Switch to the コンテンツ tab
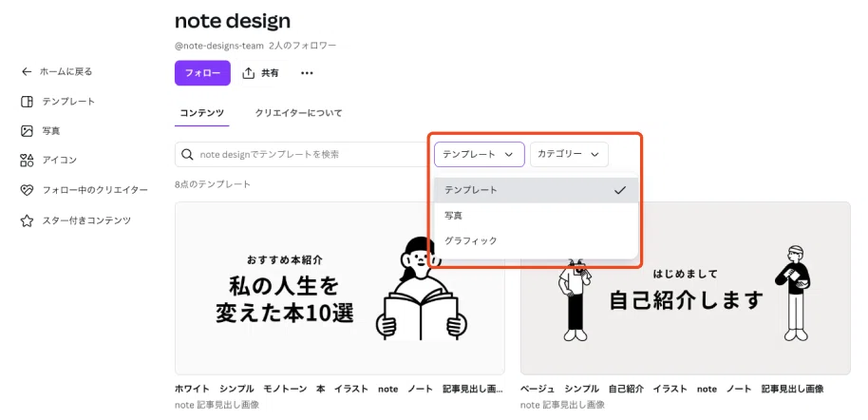 pyautogui.click(x=202, y=113)
